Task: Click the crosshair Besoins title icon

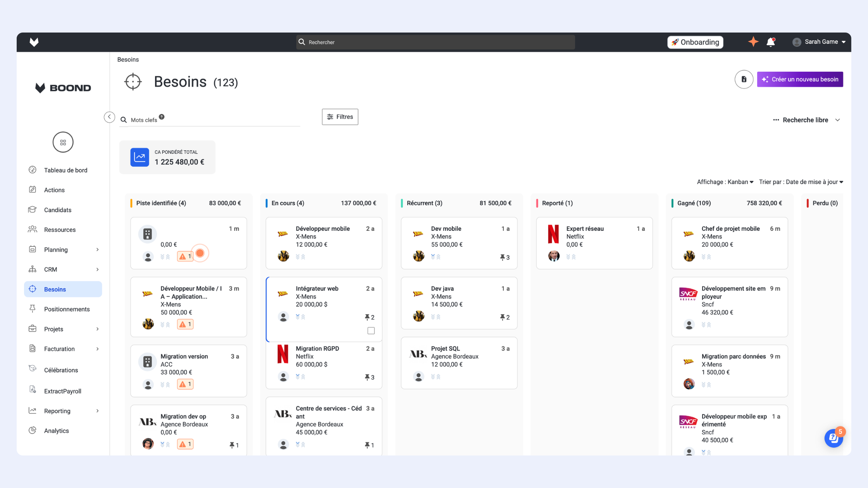Action: point(133,82)
